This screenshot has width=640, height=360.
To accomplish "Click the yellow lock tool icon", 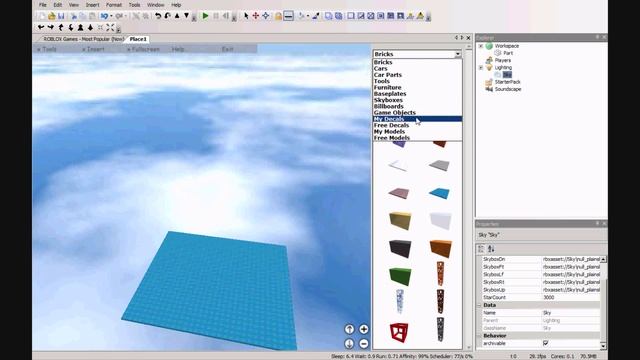I will click(x=278, y=16).
